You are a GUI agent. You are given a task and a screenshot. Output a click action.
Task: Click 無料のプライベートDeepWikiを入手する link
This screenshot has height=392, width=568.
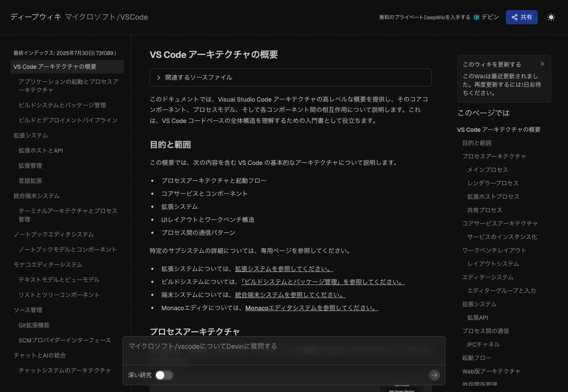point(425,17)
